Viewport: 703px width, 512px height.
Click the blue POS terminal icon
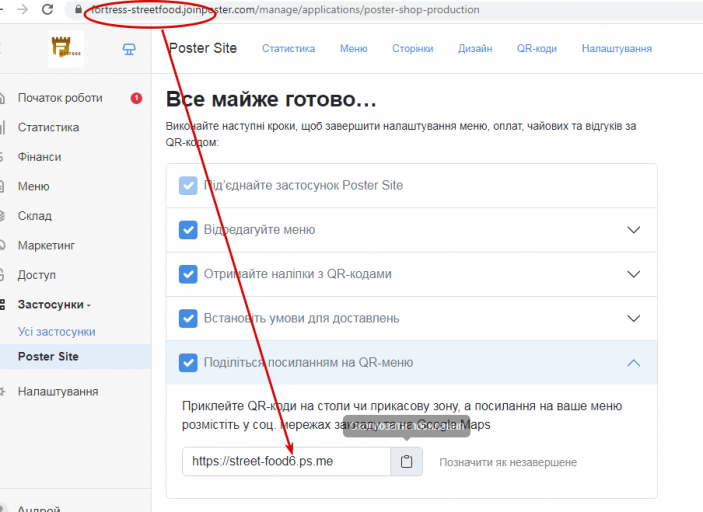(129, 49)
